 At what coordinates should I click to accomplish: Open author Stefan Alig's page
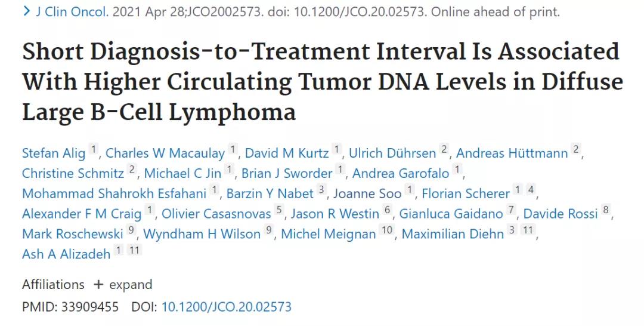tap(53, 153)
